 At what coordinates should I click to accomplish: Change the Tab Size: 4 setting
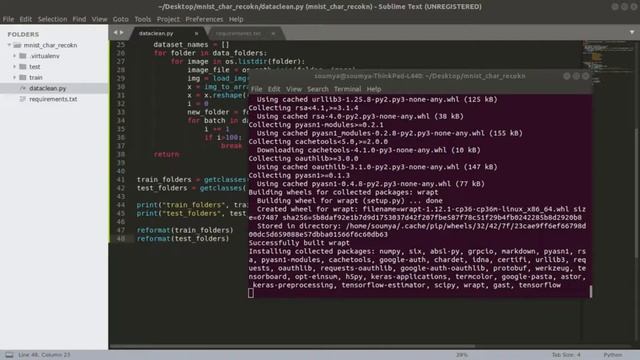point(566,355)
